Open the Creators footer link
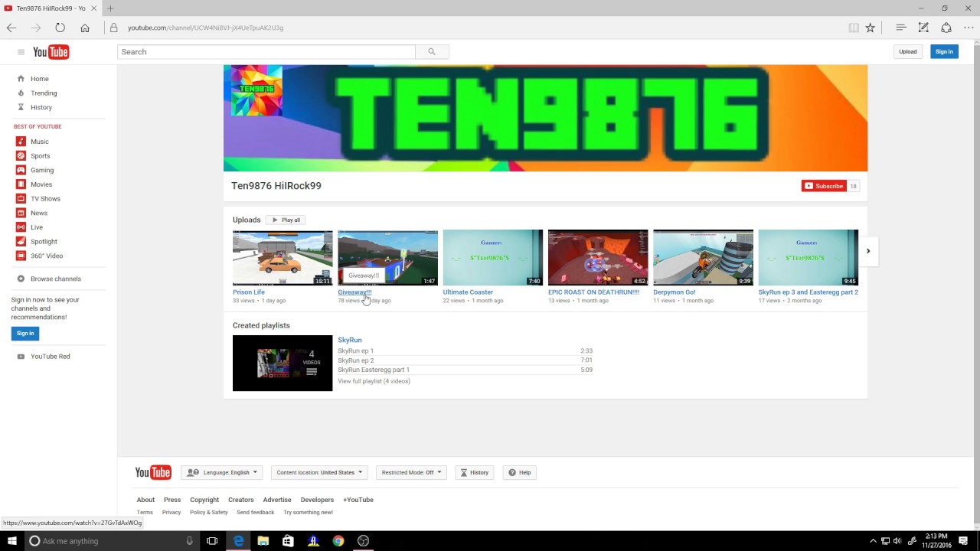 tap(240, 500)
